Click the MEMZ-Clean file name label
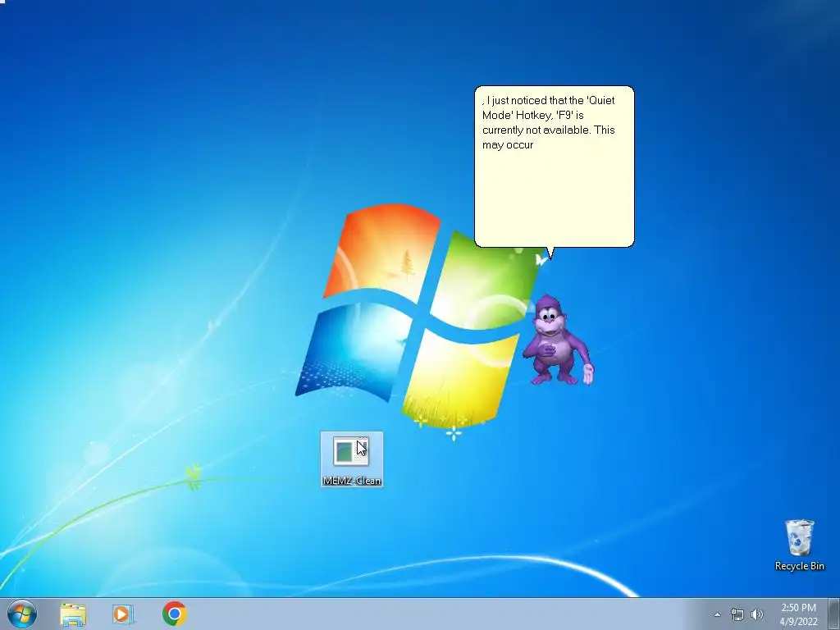The image size is (840, 630). pos(352,481)
